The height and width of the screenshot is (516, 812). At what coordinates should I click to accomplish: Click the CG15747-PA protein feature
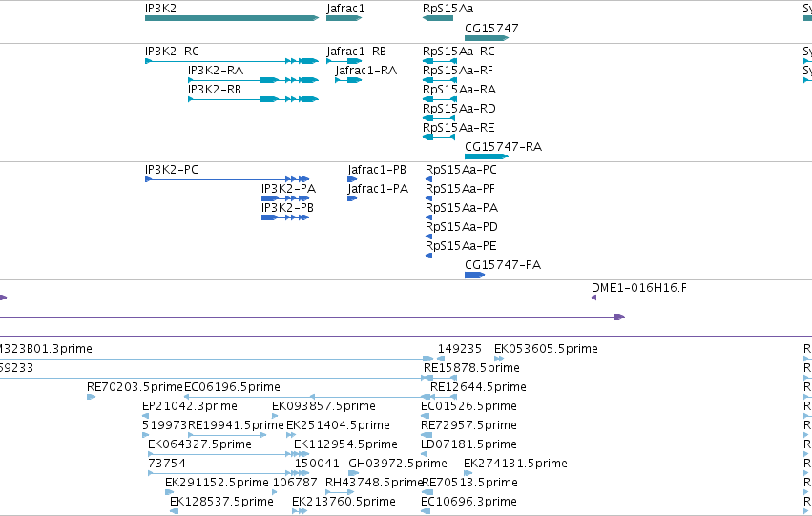474,275
